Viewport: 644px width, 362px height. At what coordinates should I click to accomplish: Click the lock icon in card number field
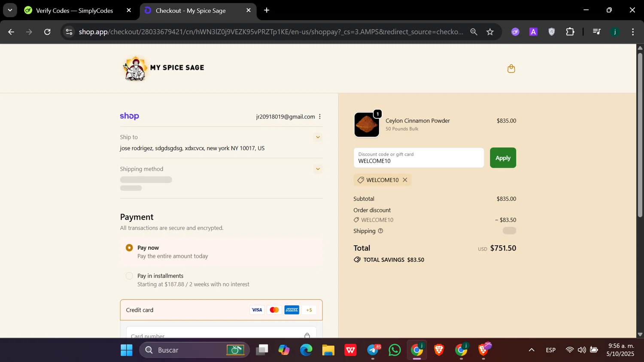click(x=307, y=335)
